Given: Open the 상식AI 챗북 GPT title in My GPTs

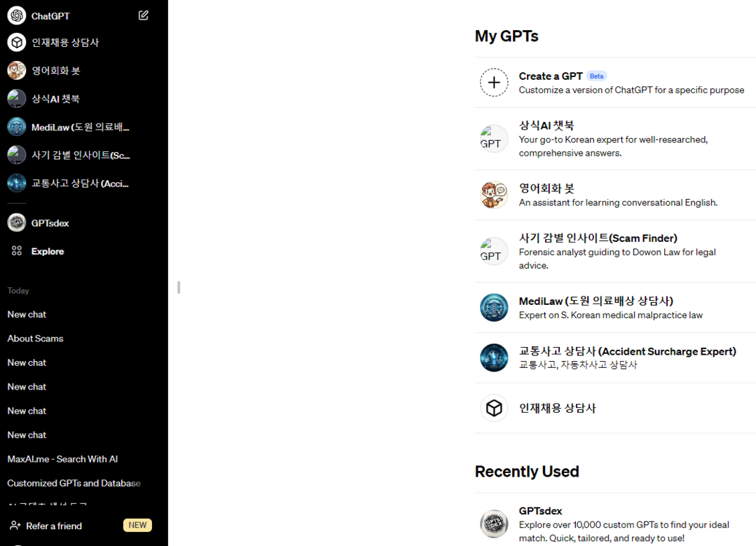Looking at the screenshot, I should 547,125.
